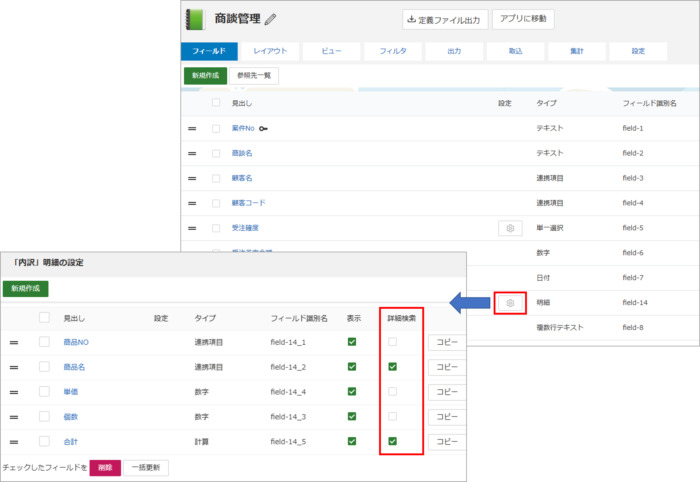Open the 顧客コード field link

[248, 203]
